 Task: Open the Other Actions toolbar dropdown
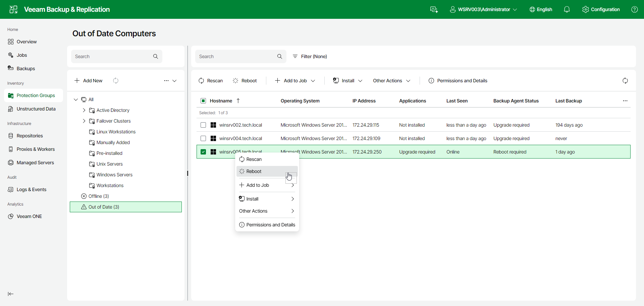391,81
